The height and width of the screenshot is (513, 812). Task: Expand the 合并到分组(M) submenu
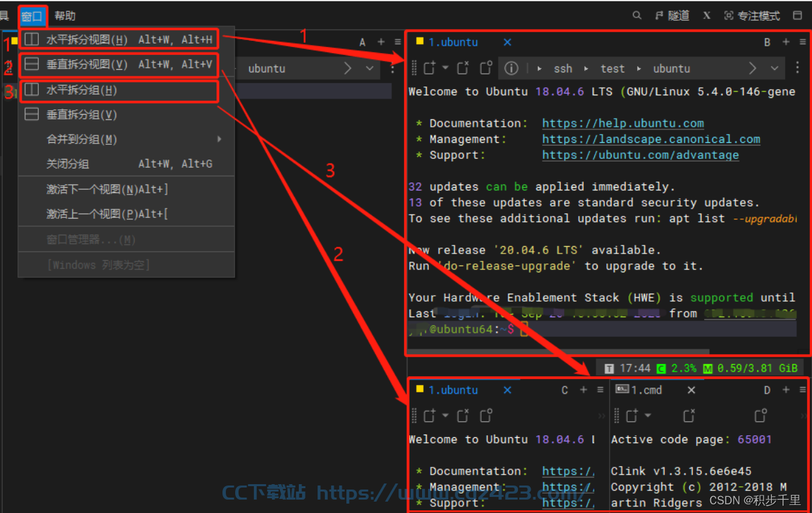126,139
